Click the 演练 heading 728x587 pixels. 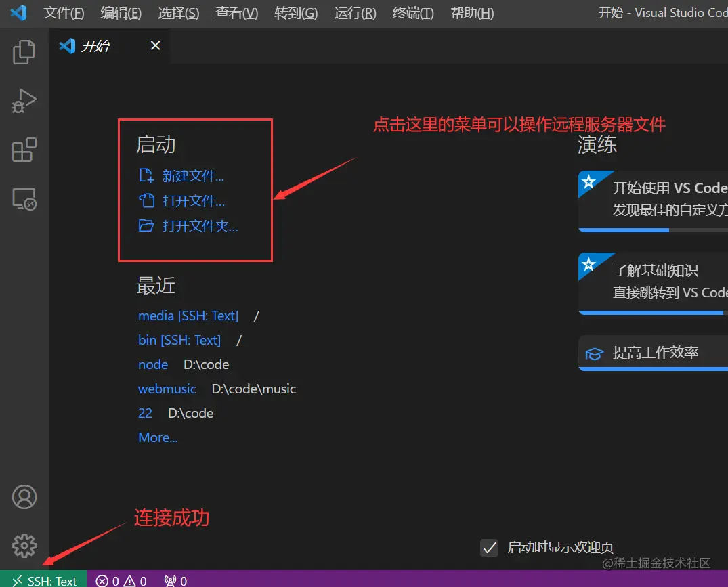click(x=597, y=144)
